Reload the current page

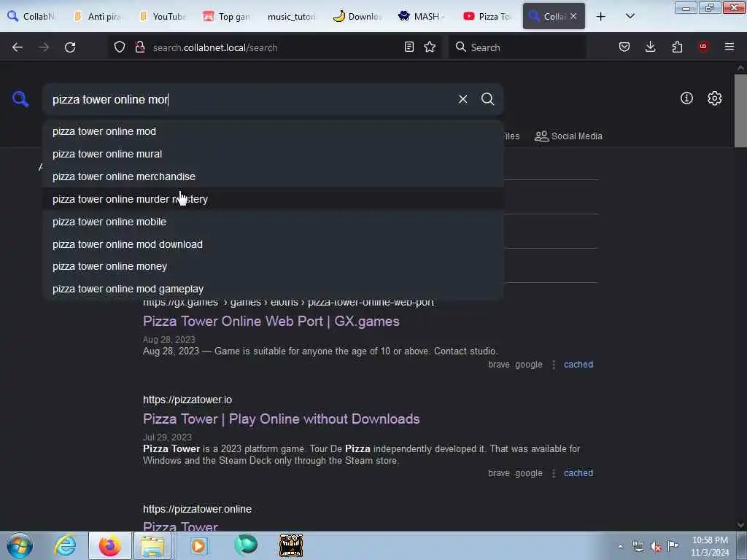click(x=70, y=47)
